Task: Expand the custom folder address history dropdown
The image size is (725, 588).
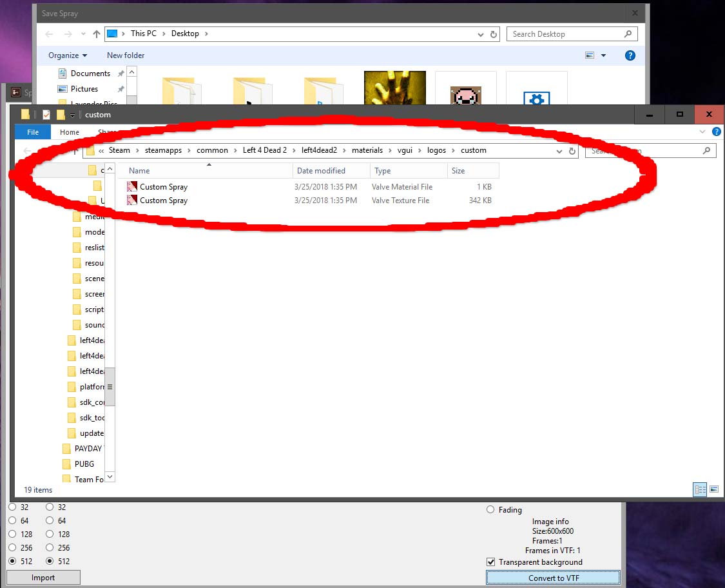Action: click(559, 151)
